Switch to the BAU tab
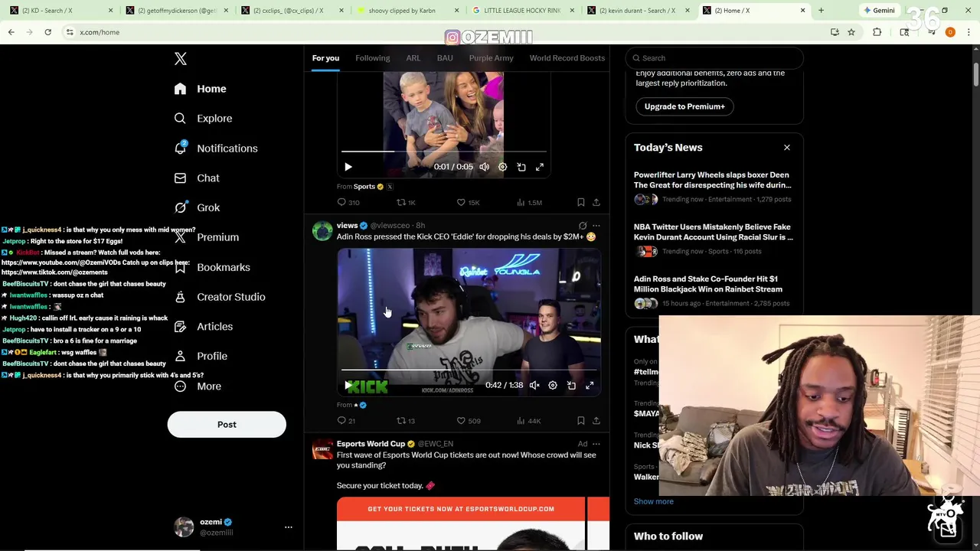 point(445,58)
